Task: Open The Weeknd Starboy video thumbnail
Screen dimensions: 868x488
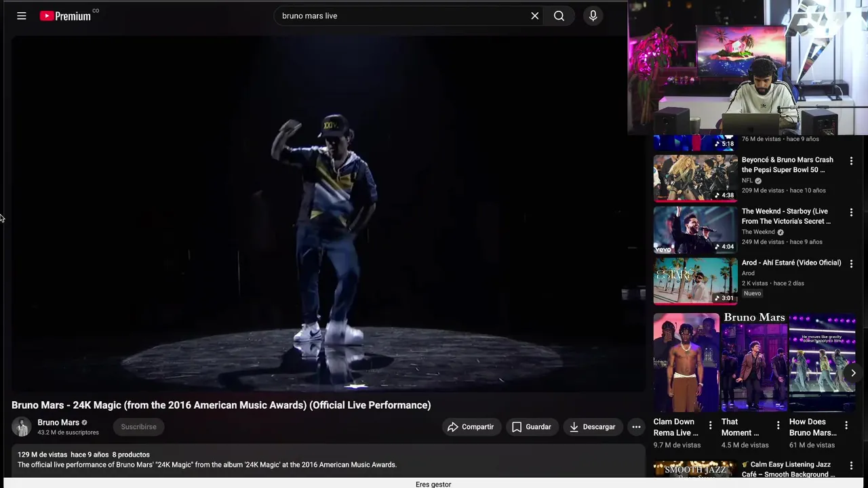Action: point(695,230)
